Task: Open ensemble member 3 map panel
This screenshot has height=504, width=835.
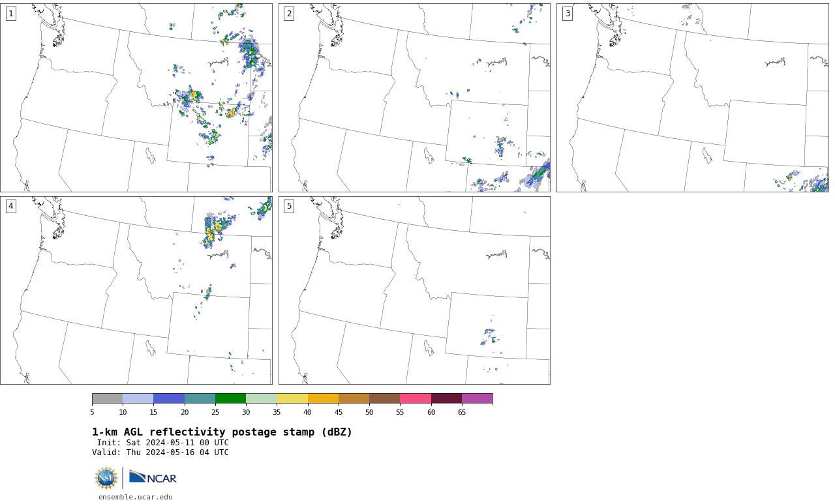Action: [x=693, y=98]
